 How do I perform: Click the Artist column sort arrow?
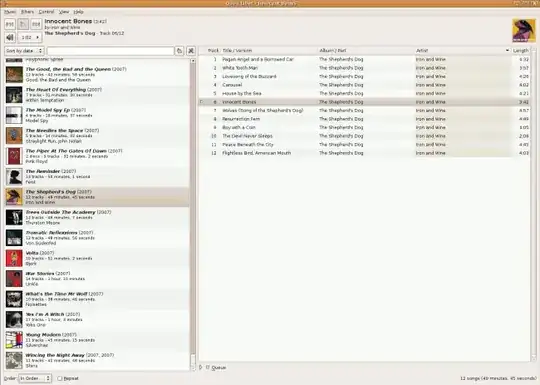pos(507,51)
